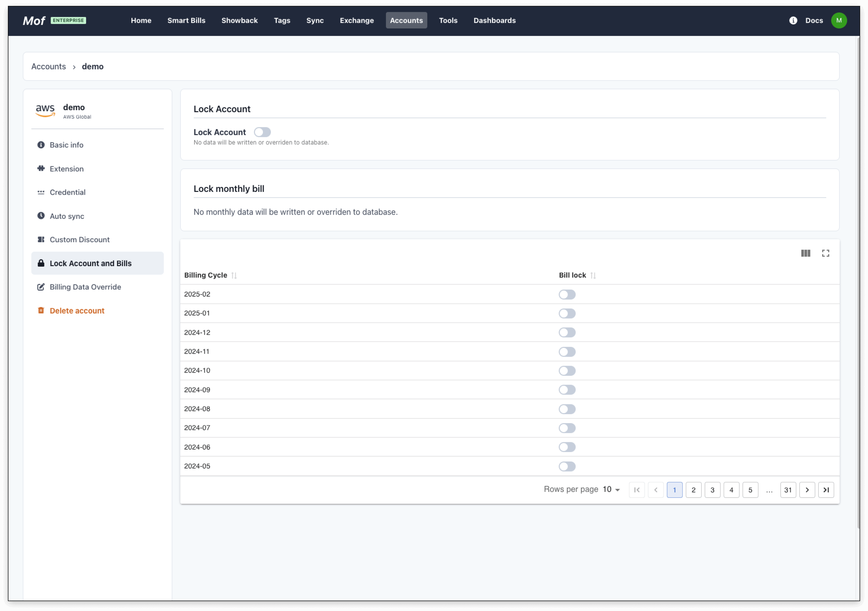Go to page 4
This screenshot has width=868, height=611.
(731, 490)
